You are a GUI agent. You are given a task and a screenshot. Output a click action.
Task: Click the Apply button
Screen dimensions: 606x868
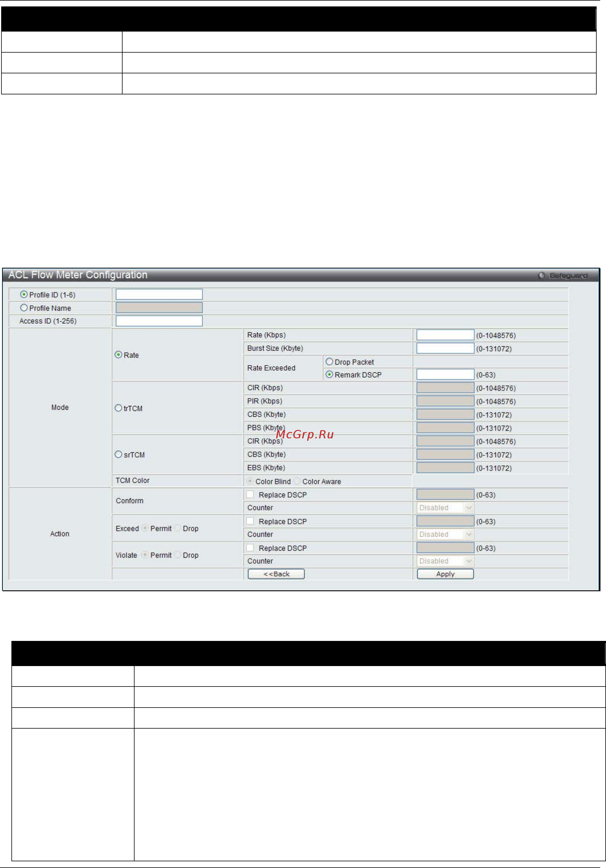[x=445, y=574]
